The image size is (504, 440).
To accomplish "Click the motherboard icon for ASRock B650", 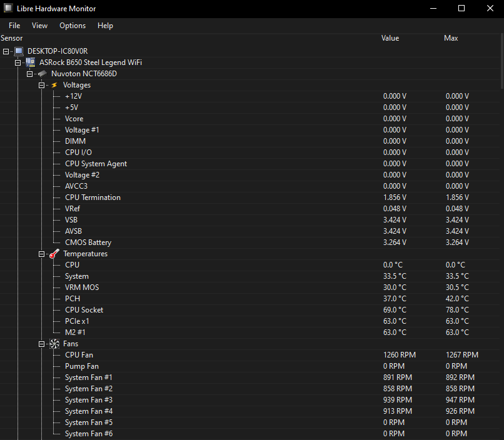I will click(x=30, y=62).
